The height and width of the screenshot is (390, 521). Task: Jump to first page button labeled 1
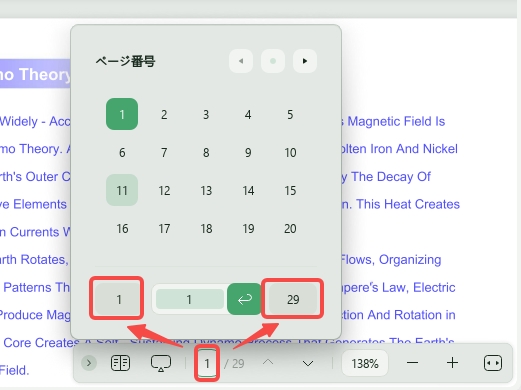coord(118,299)
